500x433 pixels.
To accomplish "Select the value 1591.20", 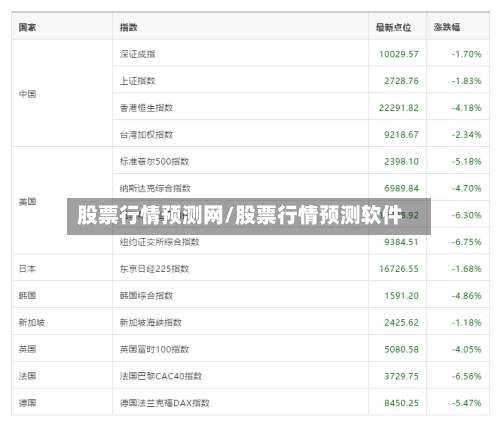I will pos(401,295).
